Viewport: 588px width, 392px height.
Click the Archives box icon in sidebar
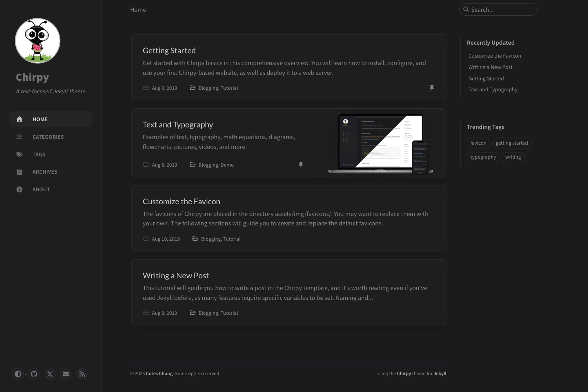(20, 172)
